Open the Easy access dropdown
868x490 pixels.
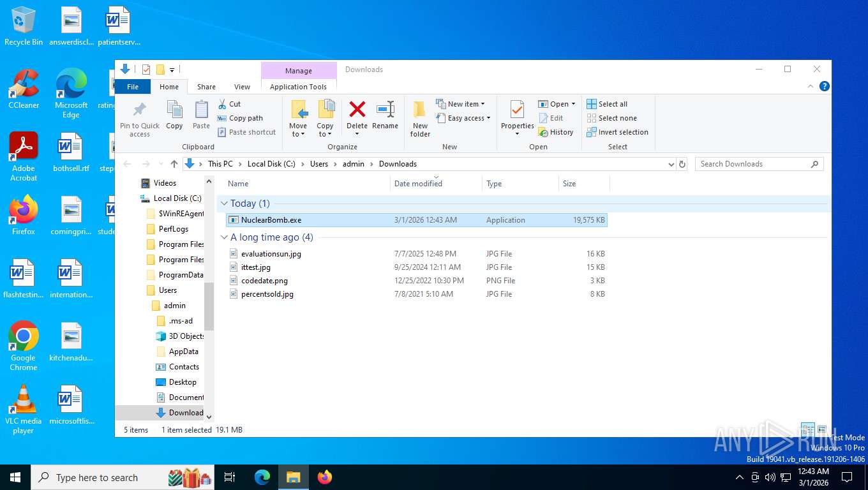pyautogui.click(x=464, y=118)
